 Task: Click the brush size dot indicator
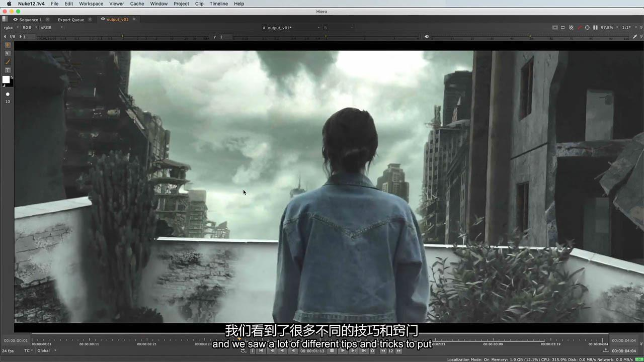8,94
